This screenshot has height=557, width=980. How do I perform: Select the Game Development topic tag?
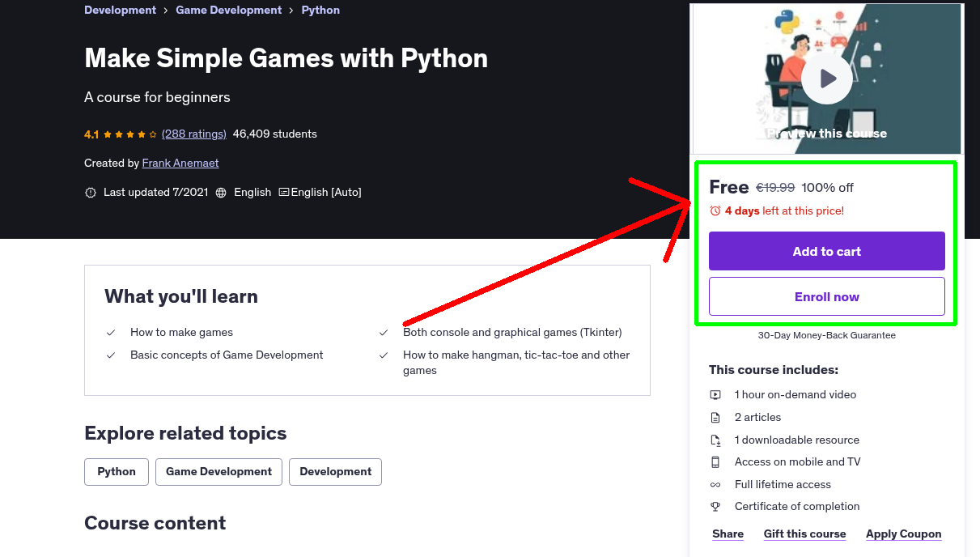[x=218, y=472]
